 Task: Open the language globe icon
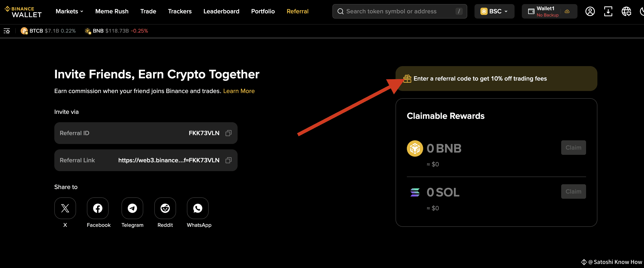626,11
